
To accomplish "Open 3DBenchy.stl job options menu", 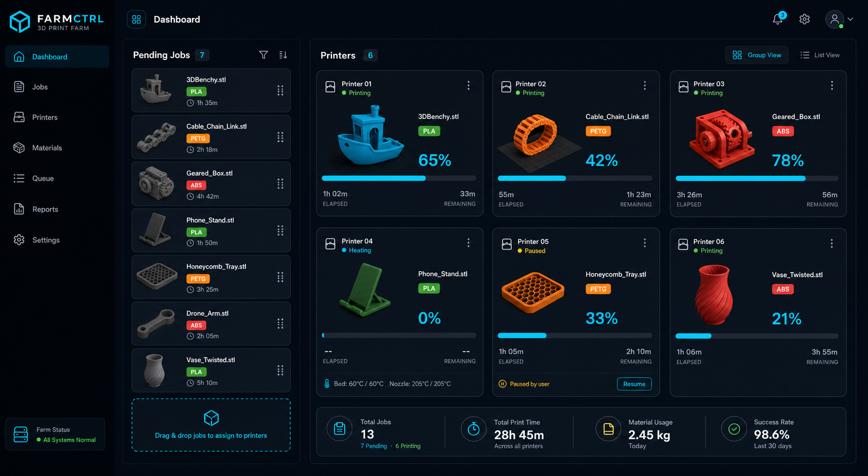I will pos(280,91).
